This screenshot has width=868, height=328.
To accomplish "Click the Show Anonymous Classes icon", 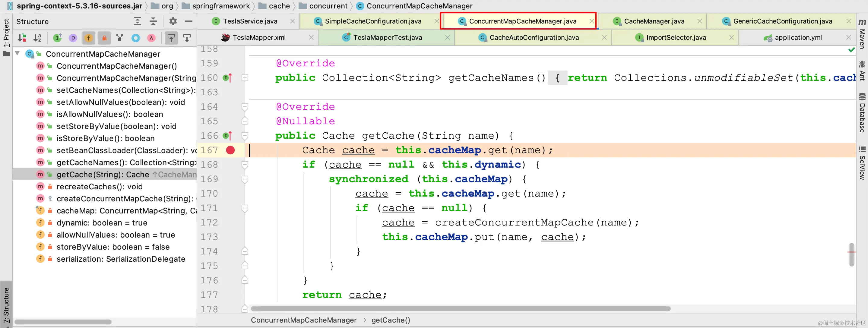I will pos(135,38).
